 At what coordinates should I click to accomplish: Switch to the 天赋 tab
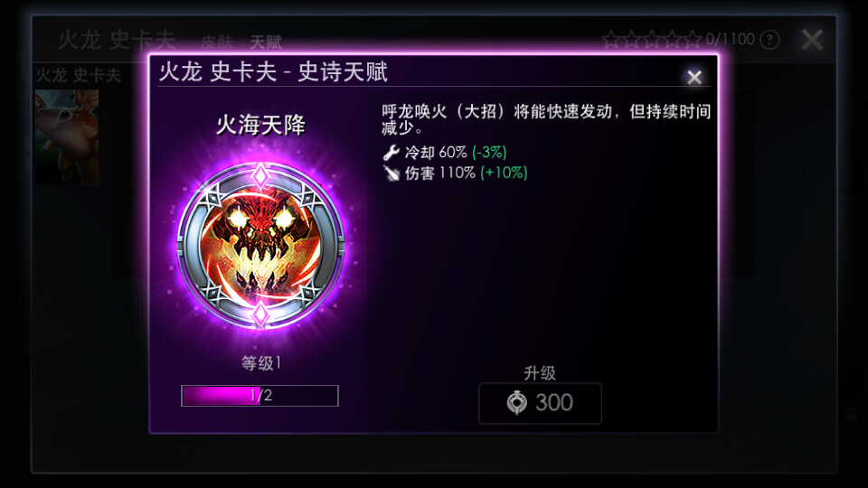click(x=266, y=42)
